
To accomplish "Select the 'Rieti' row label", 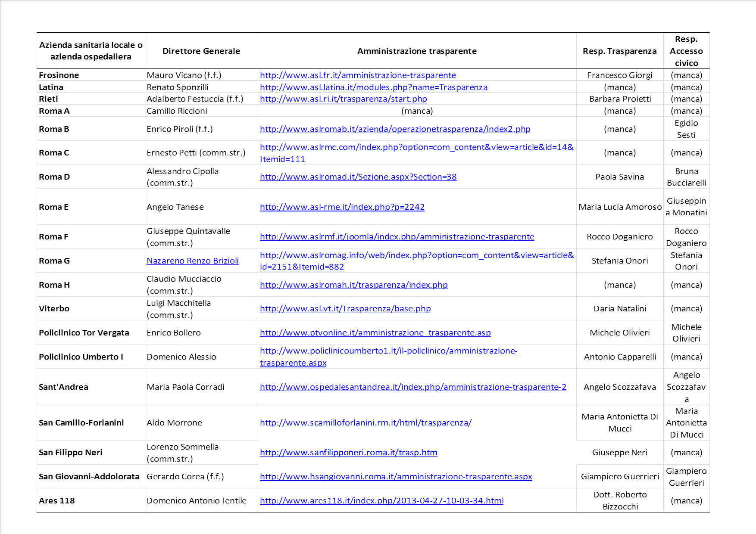I will [x=48, y=99].
